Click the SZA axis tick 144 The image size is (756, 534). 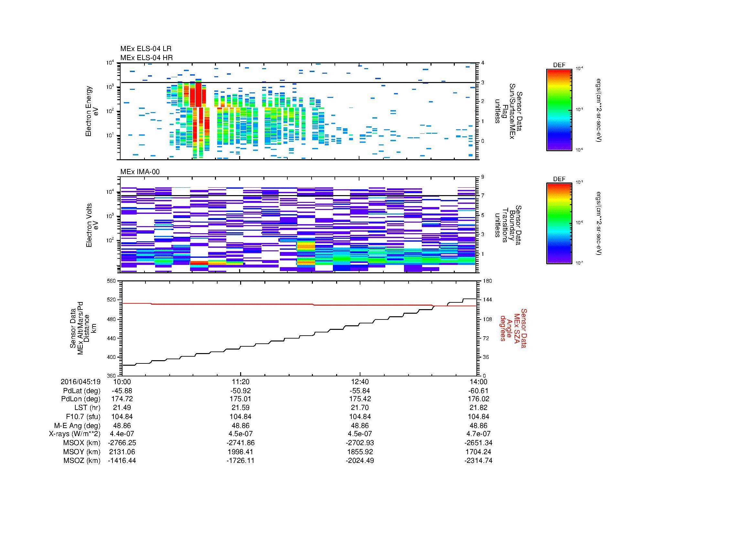click(487, 300)
